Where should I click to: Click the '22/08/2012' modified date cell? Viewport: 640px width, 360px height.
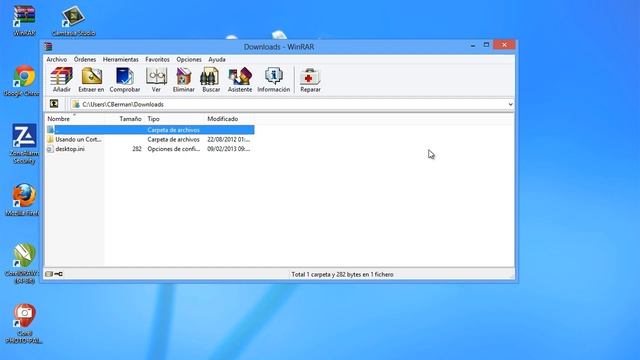tap(229, 139)
